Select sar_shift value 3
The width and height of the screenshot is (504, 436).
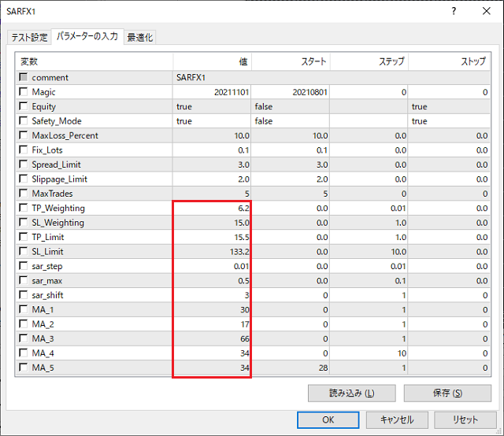tap(212, 295)
